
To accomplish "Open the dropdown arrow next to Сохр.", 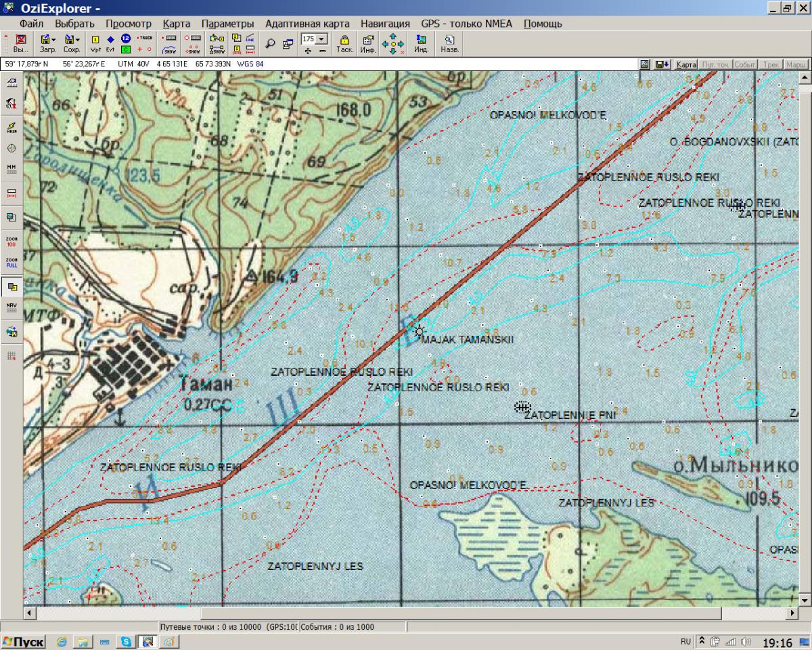I will click(78, 40).
